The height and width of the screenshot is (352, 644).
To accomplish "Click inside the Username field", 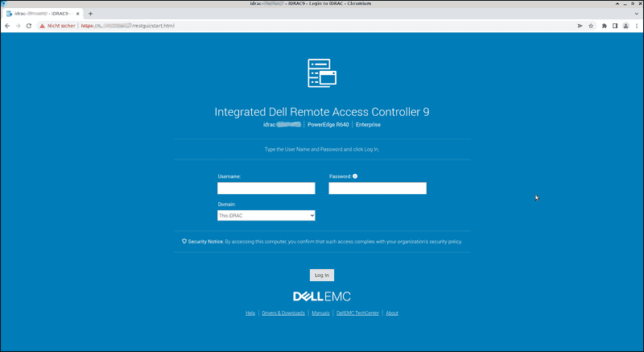I will 266,188.
